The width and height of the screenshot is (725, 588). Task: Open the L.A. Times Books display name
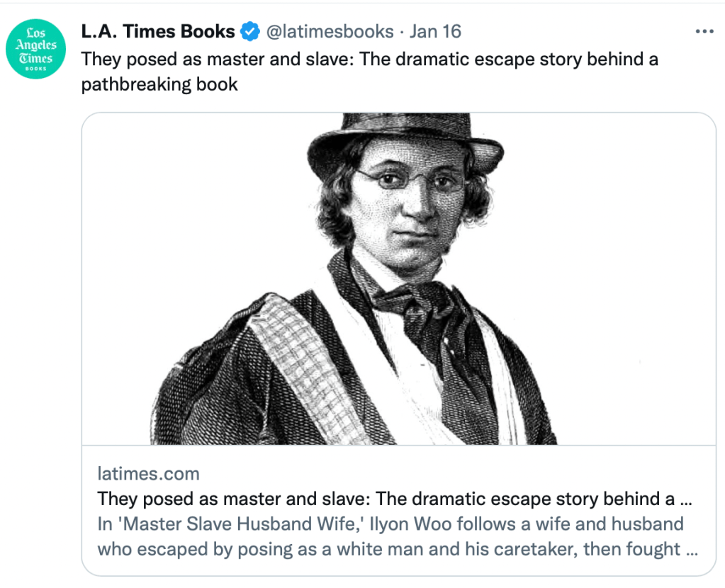click(158, 32)
